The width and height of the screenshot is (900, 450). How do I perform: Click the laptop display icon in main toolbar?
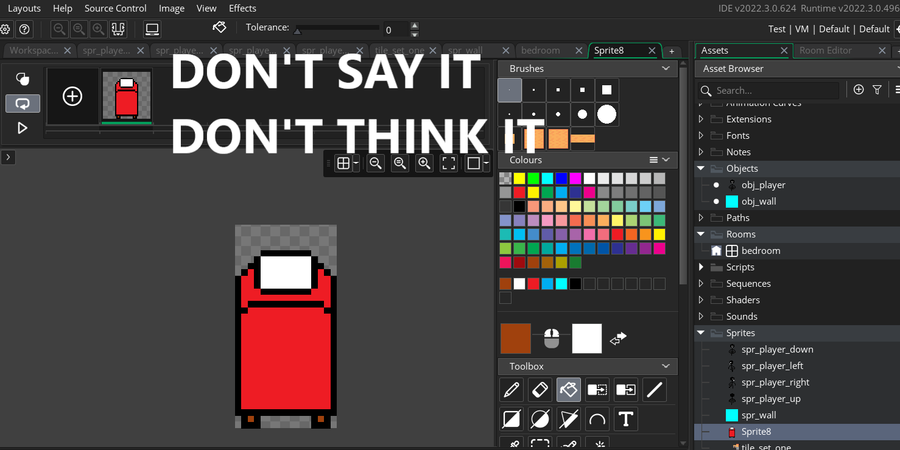point(152,29)
